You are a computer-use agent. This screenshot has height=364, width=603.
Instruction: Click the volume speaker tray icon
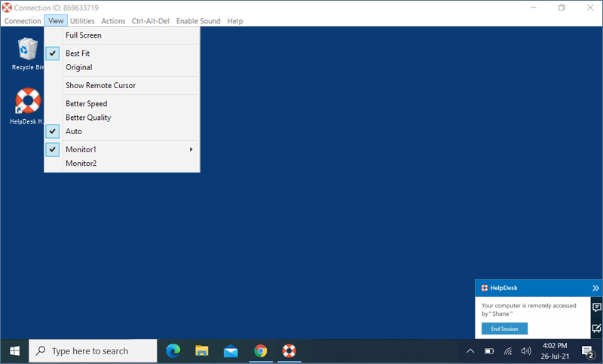pos(526,350)
